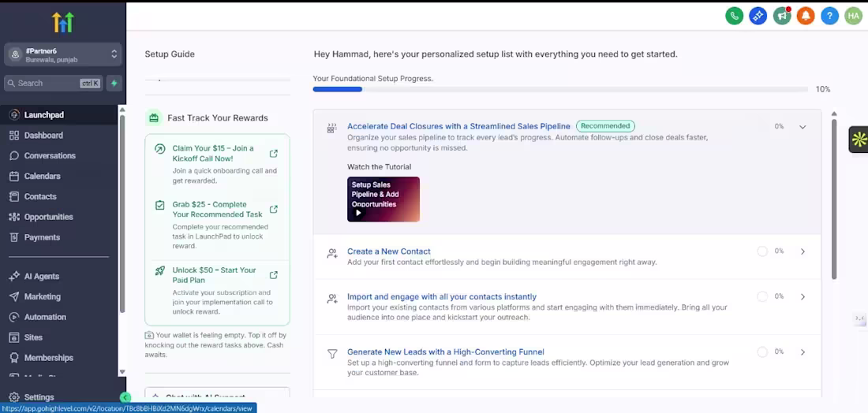The image size is (868, 413).
Task: Click the AI Agents sparkle icon in sidebar
Action: pos(14,277)
